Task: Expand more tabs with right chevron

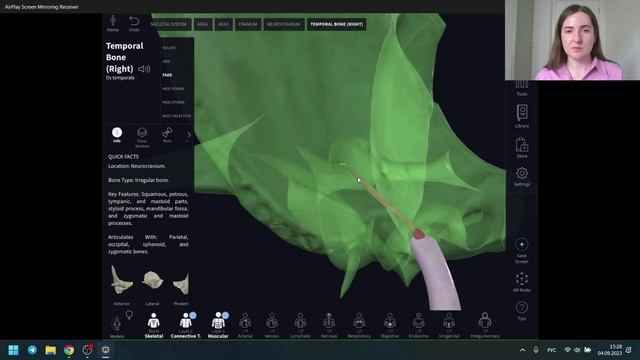Action: click(x=189, y=135)
